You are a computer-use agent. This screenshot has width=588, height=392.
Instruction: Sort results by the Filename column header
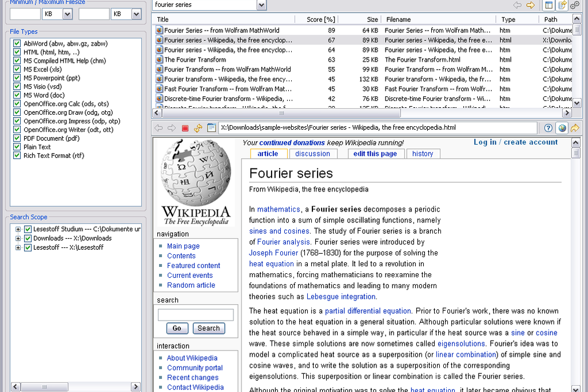438,20
